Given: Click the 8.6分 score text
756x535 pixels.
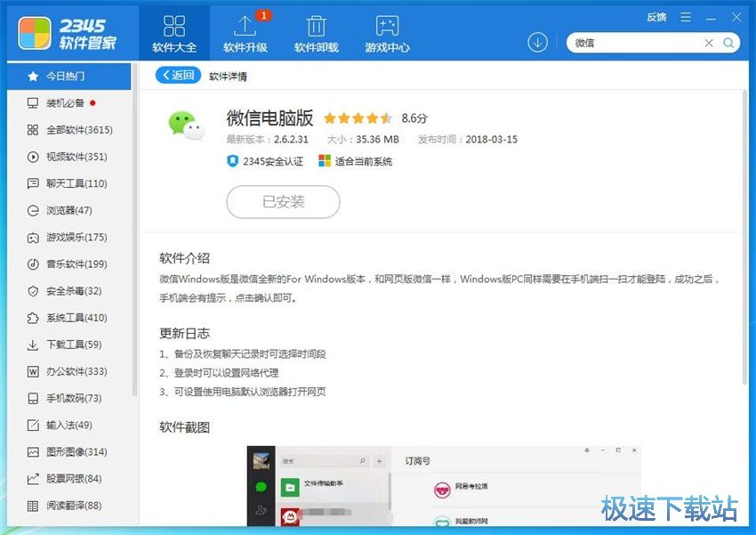Looking at the screenshot, I should 414,118.
